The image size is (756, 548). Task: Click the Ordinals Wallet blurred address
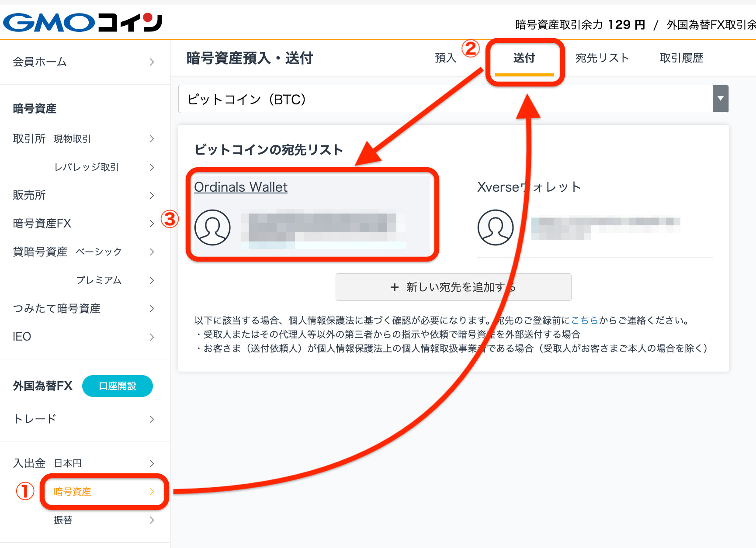coord(323,228)
